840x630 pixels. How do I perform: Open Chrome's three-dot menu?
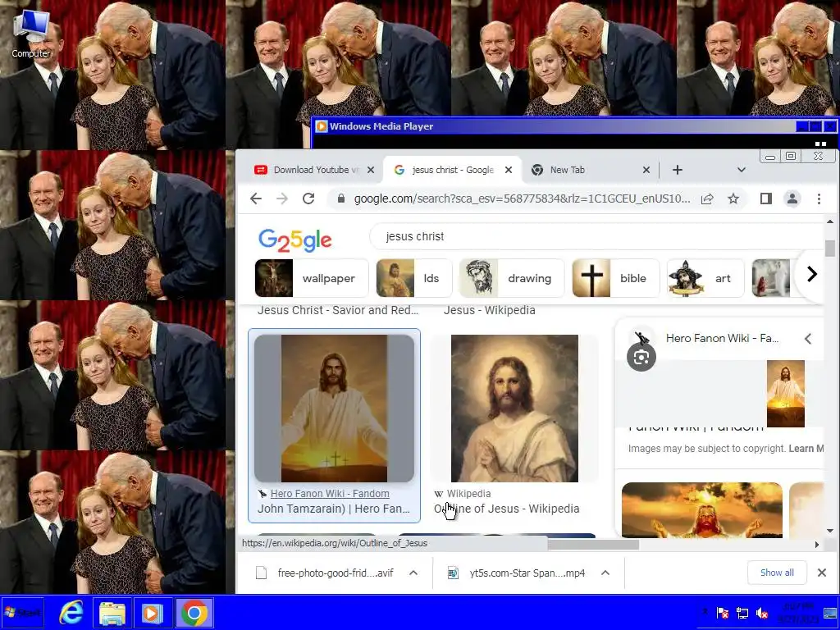point(819,199)
